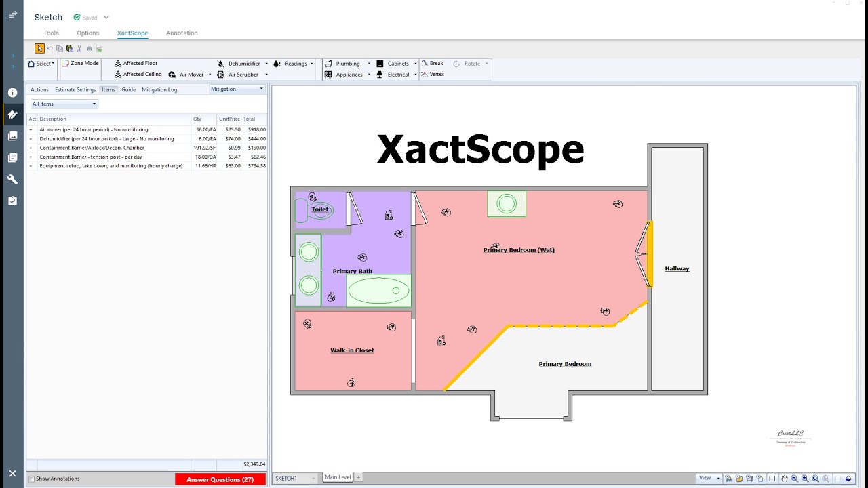This screenshot has width=868, height=488.
Task: Open the View dropdown in status bar
Action: tap(709, 478)
